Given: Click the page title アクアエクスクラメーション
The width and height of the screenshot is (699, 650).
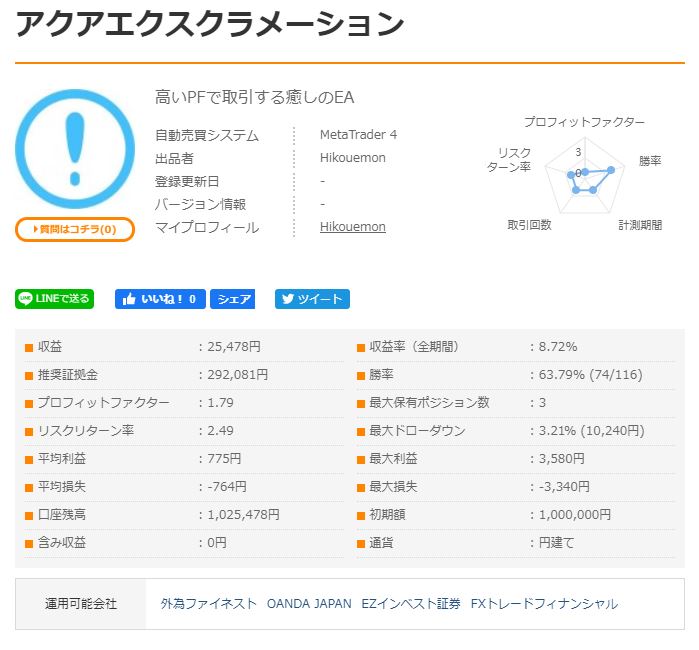Looking at the screenshot, I should tap(210, 24).
